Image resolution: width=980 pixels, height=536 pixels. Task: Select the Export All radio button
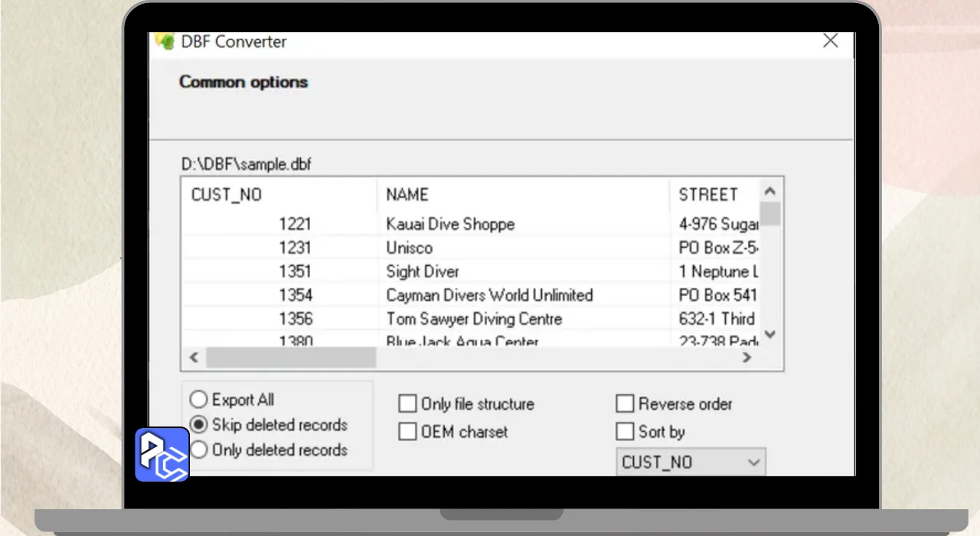(199, 400)
